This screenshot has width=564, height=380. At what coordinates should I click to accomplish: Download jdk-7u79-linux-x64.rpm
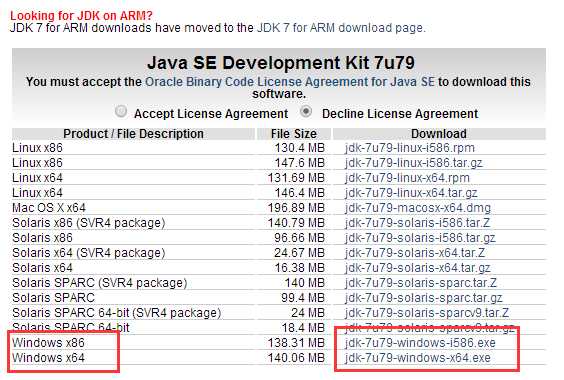[407, 178]
